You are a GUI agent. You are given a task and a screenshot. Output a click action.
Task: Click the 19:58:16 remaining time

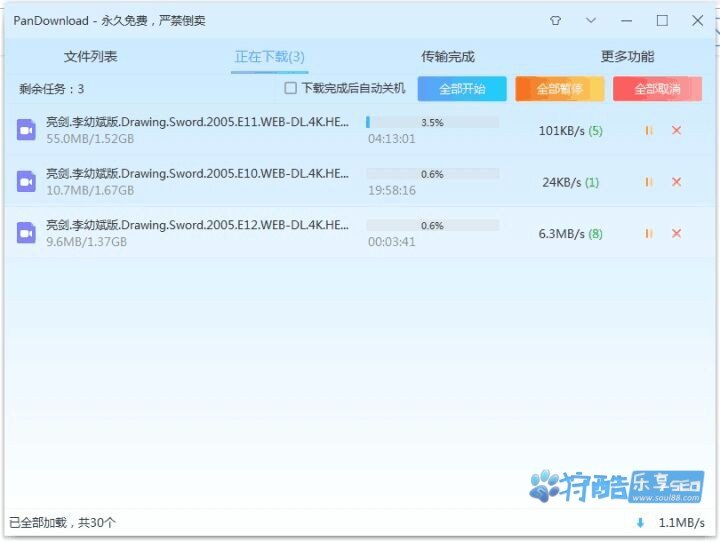pyautogui.click(x=392, y=190)
